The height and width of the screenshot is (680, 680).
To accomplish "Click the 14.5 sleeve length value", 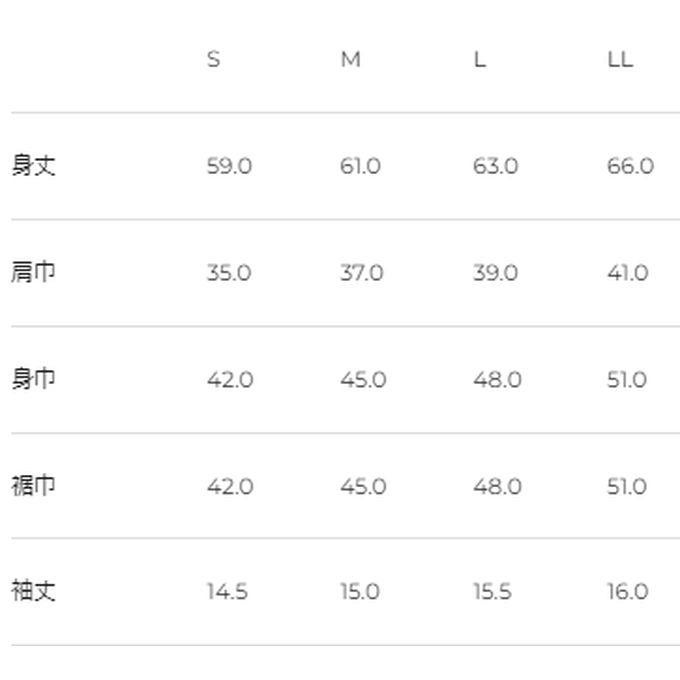I will 227,592.
